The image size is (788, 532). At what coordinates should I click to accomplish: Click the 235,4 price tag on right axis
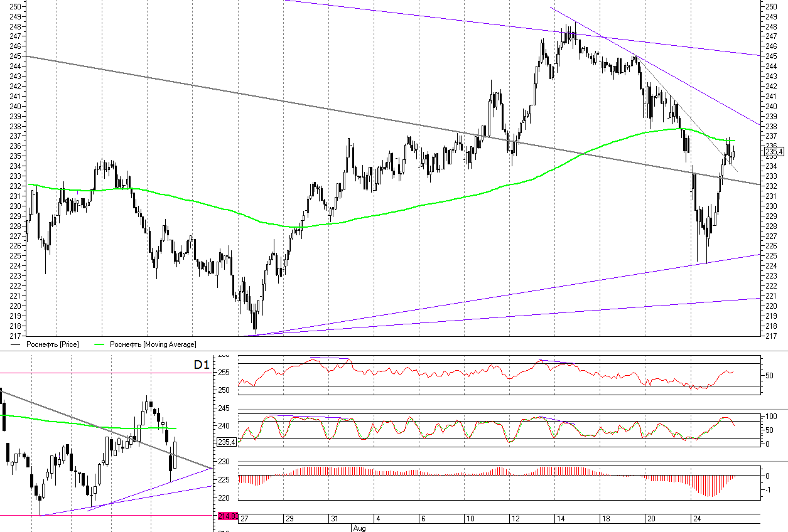pyautogui.click(x=774, y=151)
